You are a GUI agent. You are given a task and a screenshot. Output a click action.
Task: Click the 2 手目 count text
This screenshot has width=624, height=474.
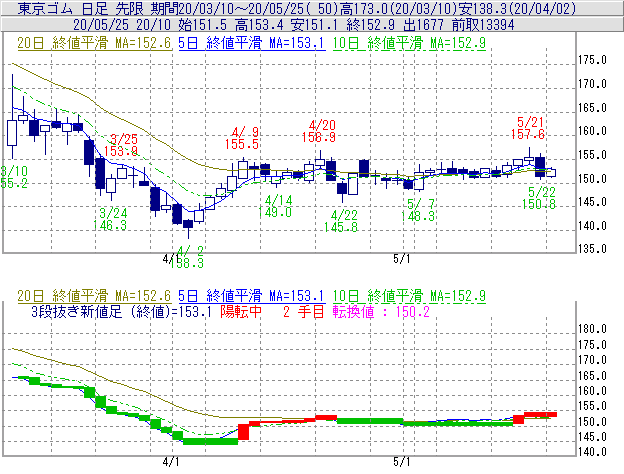(x=304, y=312)
